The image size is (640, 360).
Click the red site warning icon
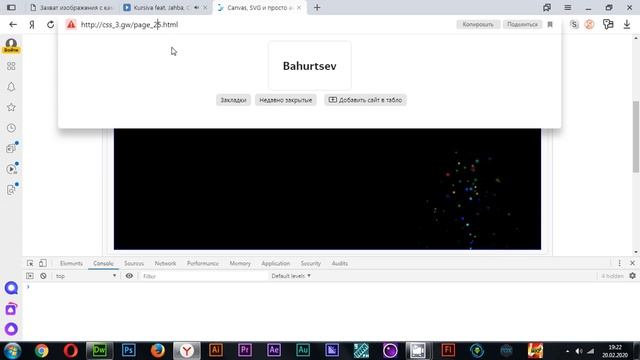71,24
